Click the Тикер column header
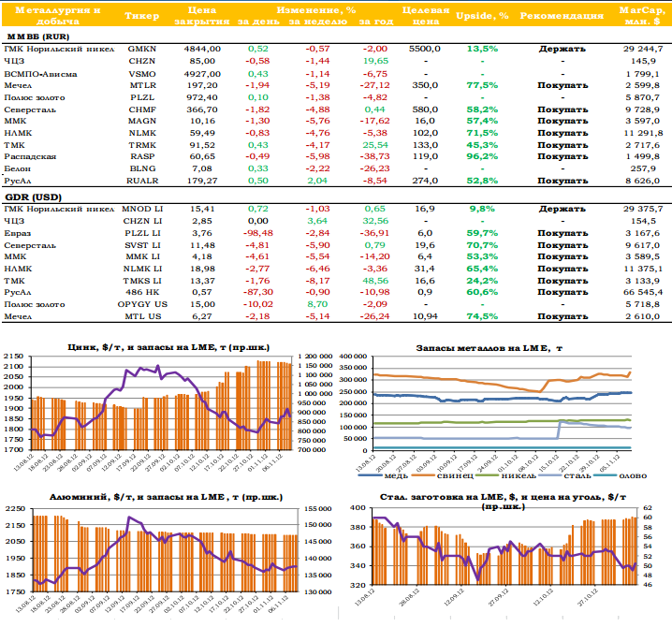The height and width of the screenshot is (627, 672). coord(142,16)
